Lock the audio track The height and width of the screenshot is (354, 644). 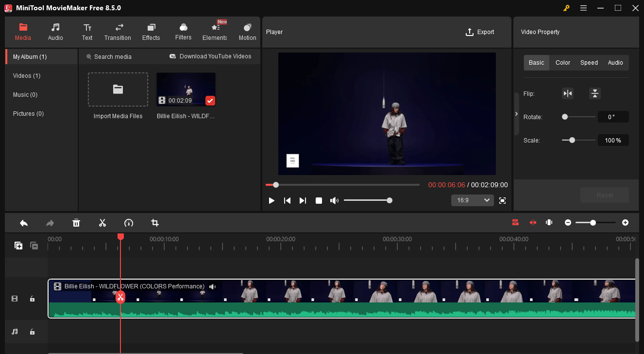click(32, 332)
